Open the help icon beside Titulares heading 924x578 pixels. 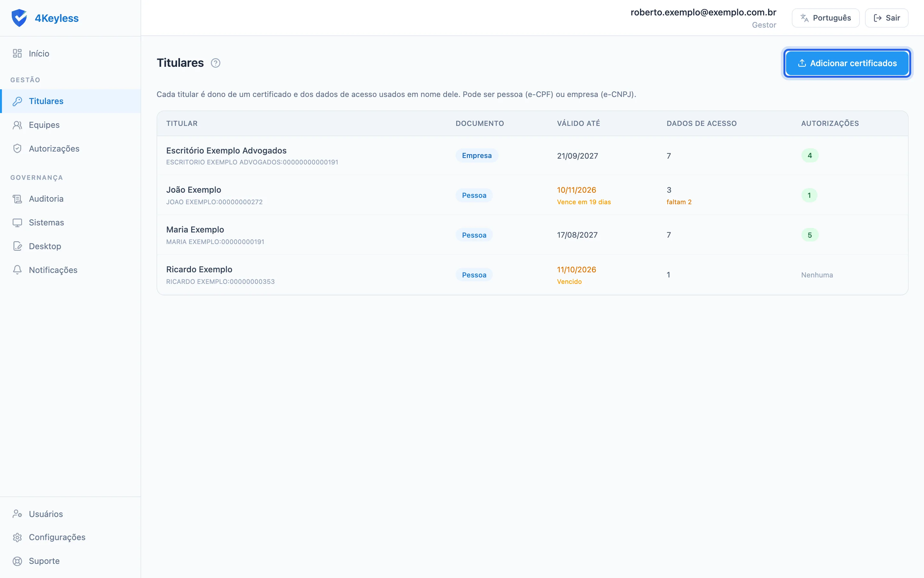point(216,63)
